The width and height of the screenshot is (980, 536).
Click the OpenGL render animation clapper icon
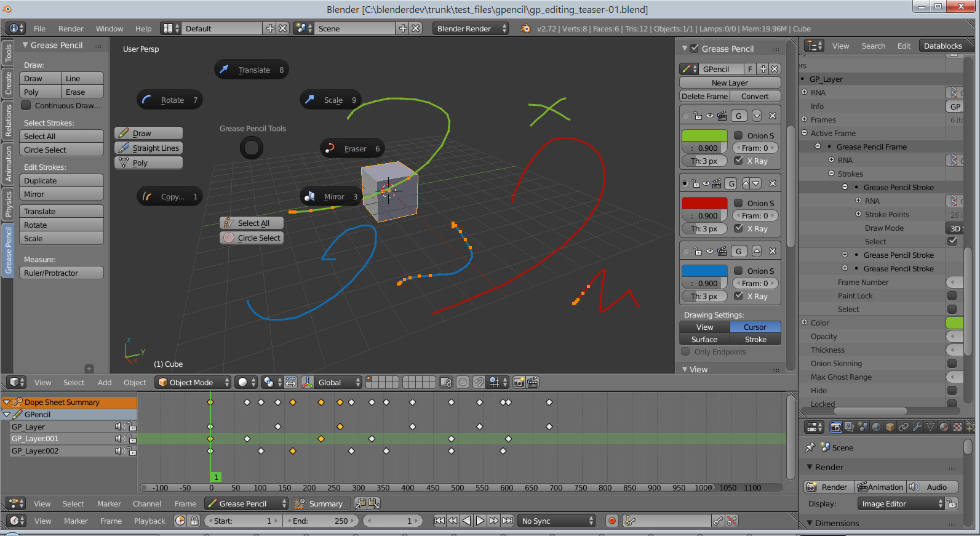tap(532, 382)
